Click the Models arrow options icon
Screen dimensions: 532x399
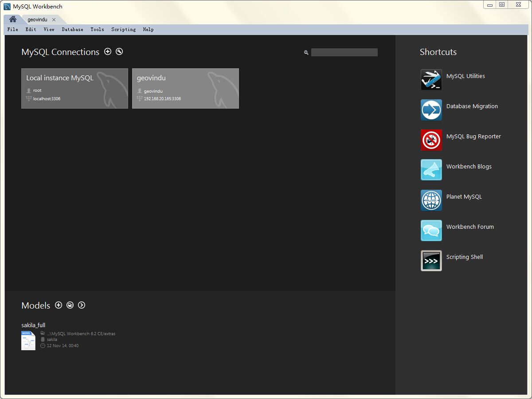82,305
